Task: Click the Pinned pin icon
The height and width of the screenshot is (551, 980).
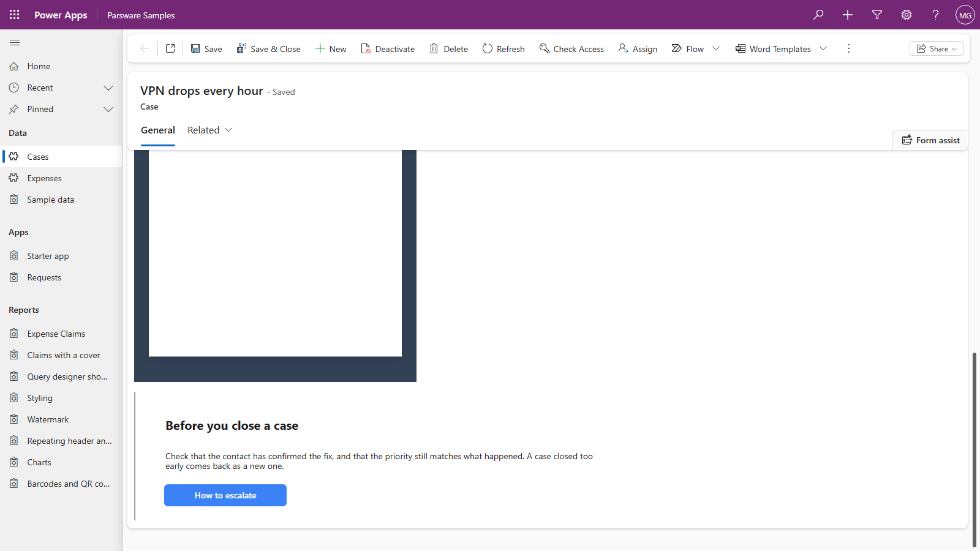Action: 14,109
